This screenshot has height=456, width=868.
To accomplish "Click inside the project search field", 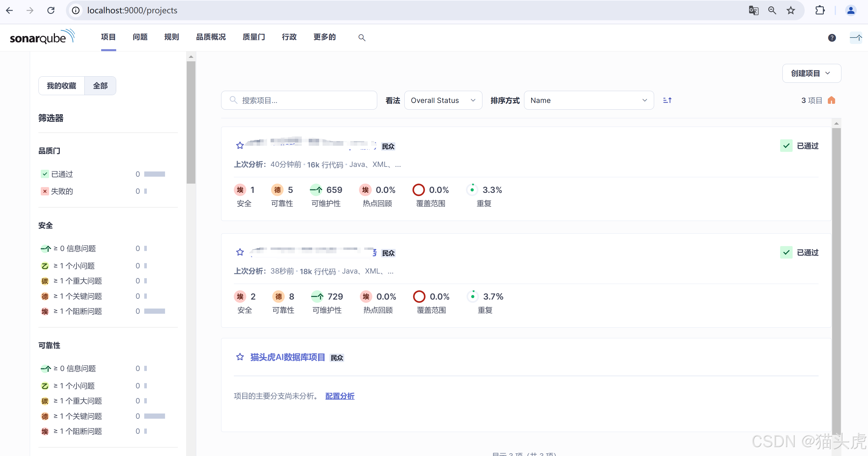I will (299, 100).
